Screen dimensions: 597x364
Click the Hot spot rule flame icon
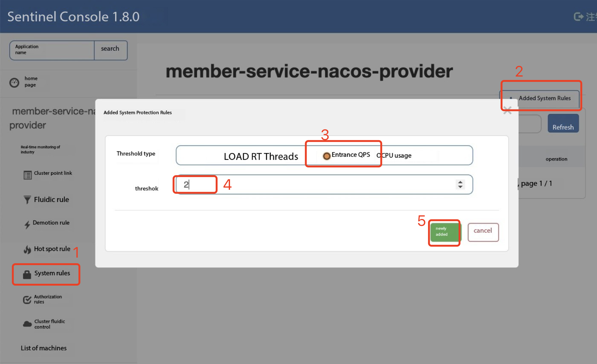pyautogui.click(x=27, y=250)
